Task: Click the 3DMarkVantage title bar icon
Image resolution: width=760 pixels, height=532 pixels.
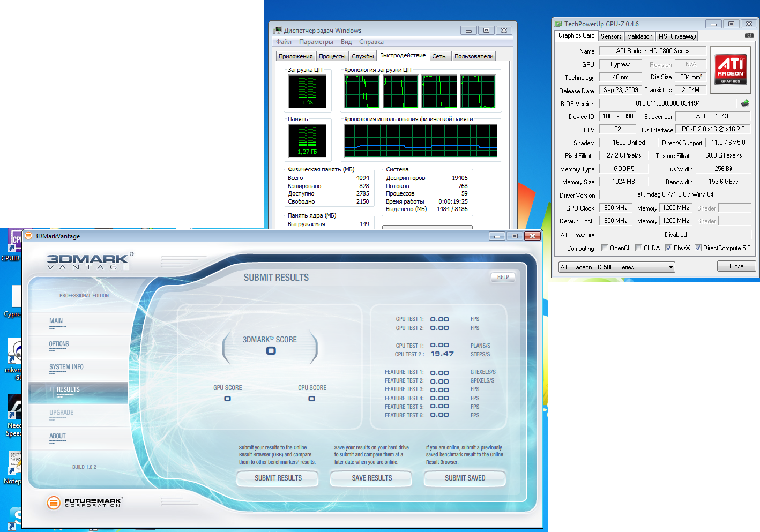Action: [28, 236]
